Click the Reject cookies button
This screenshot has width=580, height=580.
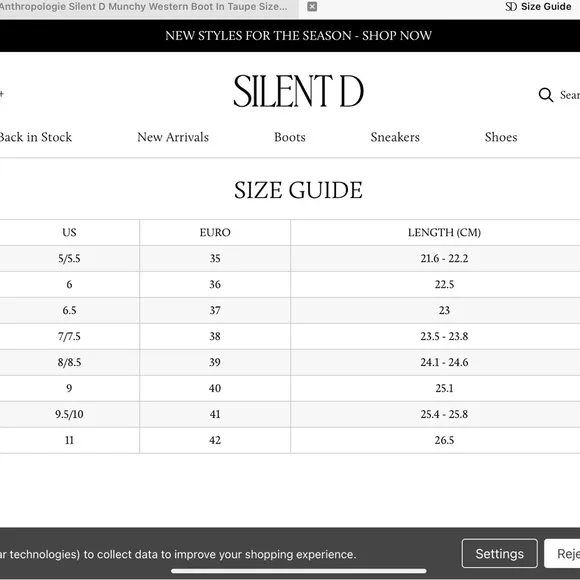562,553
